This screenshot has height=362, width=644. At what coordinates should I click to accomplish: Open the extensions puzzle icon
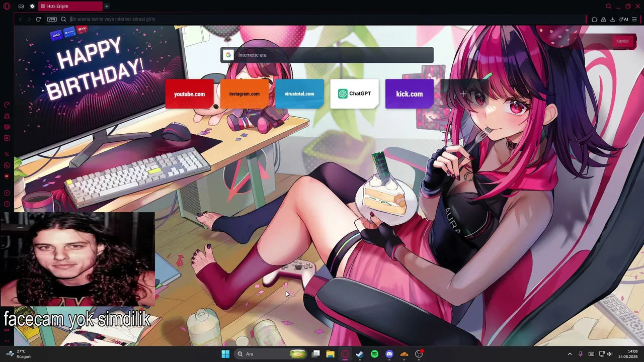click(x=594, y=19)
